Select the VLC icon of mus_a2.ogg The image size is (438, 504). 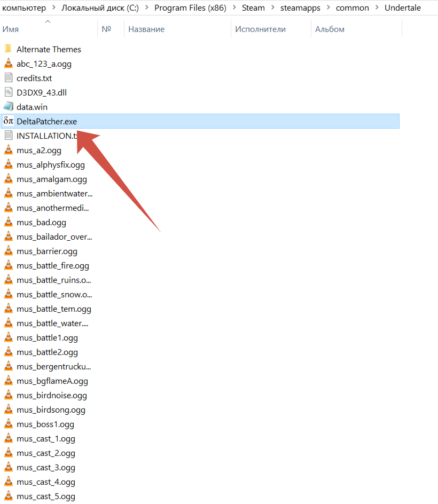click(9, 150)
